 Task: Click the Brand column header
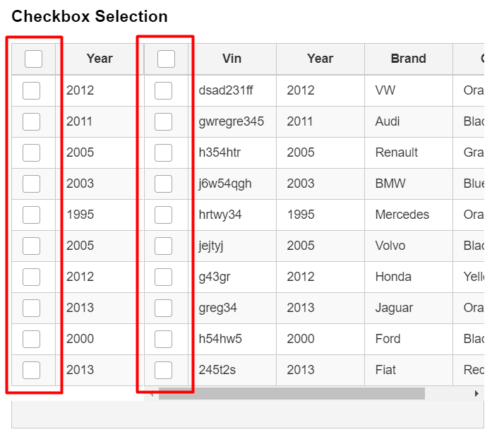408,59
